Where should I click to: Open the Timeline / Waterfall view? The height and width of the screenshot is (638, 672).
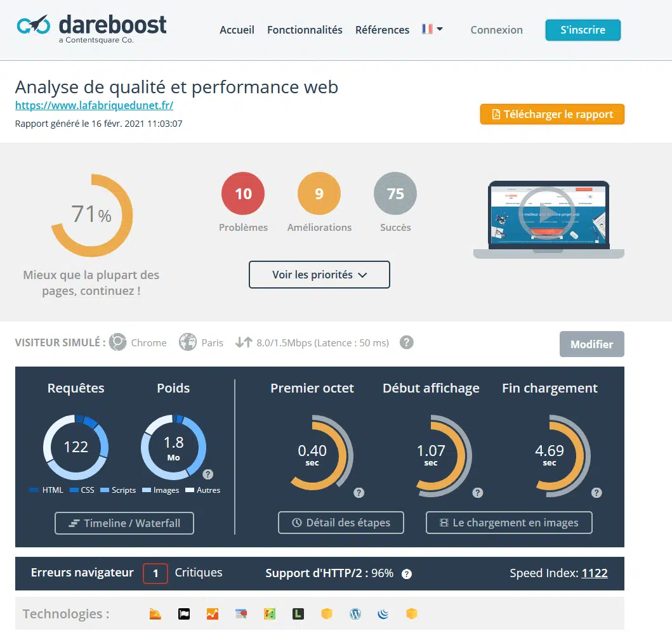(124, 523)
